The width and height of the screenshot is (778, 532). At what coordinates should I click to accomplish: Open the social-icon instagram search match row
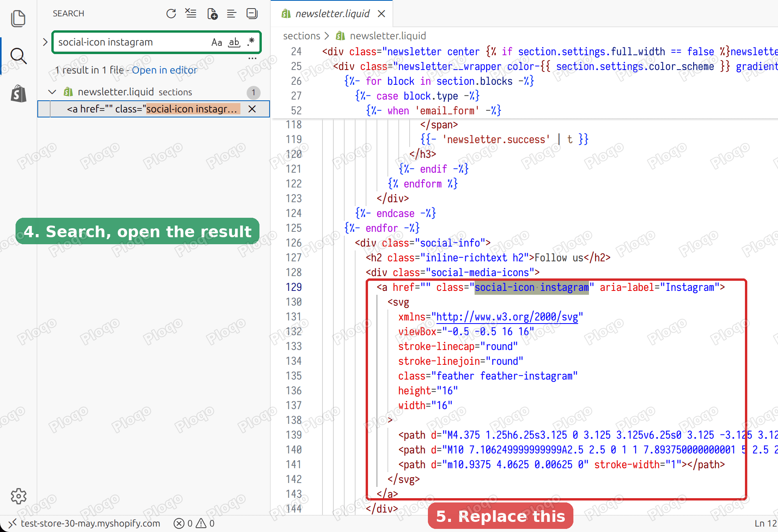pyautogui.click(x=154, y=109)
